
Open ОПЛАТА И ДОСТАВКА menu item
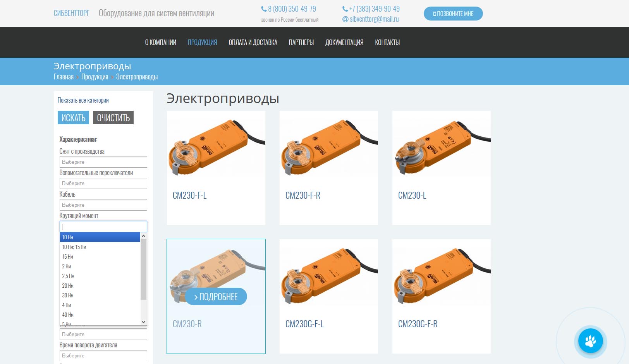[253, 42]
